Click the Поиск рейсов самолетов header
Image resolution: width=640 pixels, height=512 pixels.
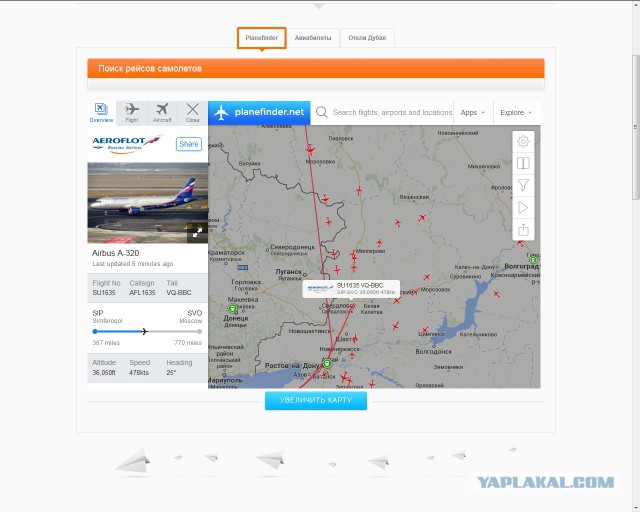coord(316,68)
